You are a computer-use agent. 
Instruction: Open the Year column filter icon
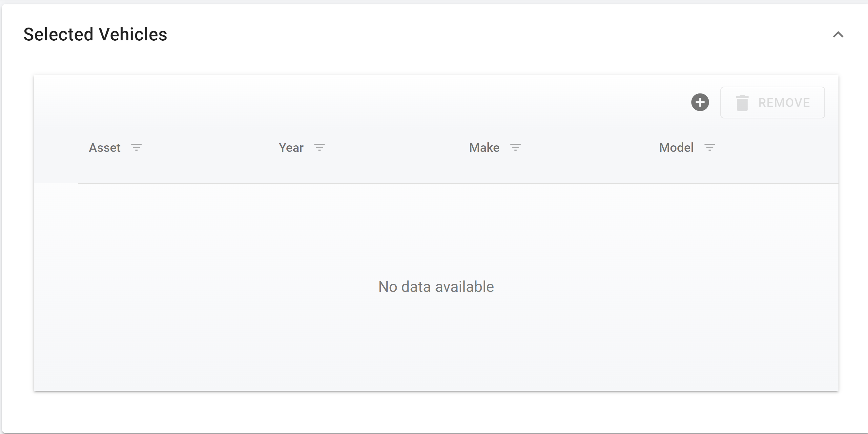point(320,148)
